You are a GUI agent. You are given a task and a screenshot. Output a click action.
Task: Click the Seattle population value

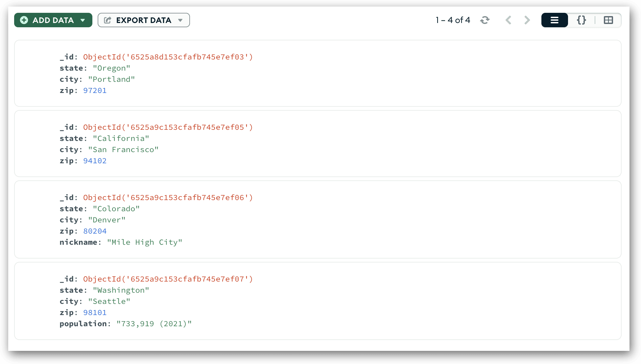(154, 324)
